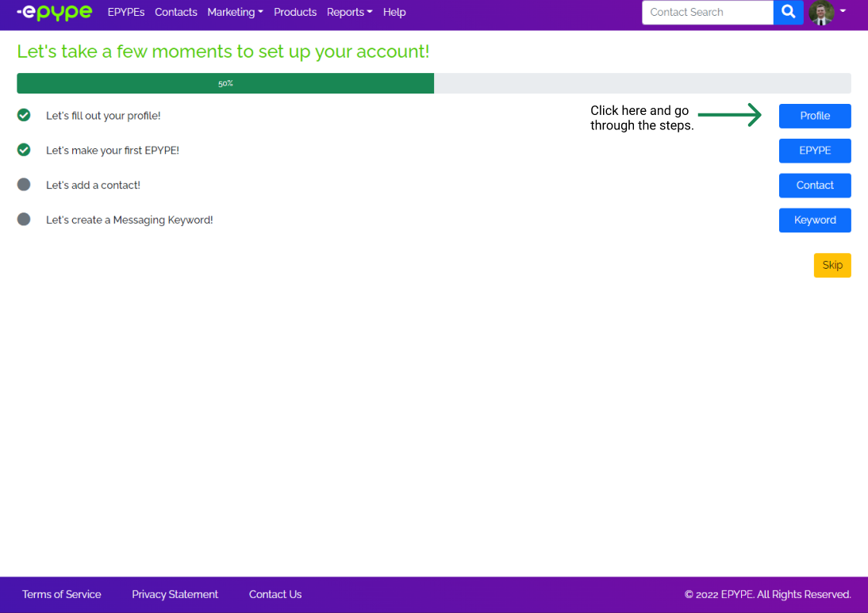
Task: Click the EPYPE logo in header
Action: pos(54,13)
